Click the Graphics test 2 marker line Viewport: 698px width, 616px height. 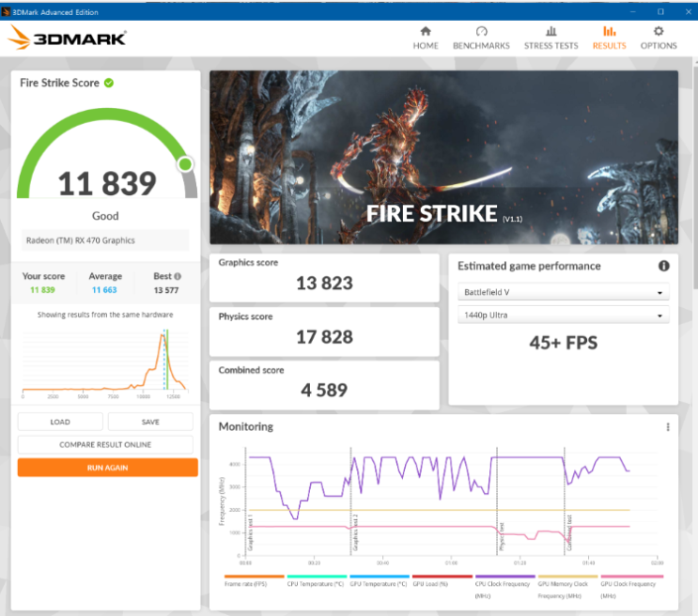[350, 501]
